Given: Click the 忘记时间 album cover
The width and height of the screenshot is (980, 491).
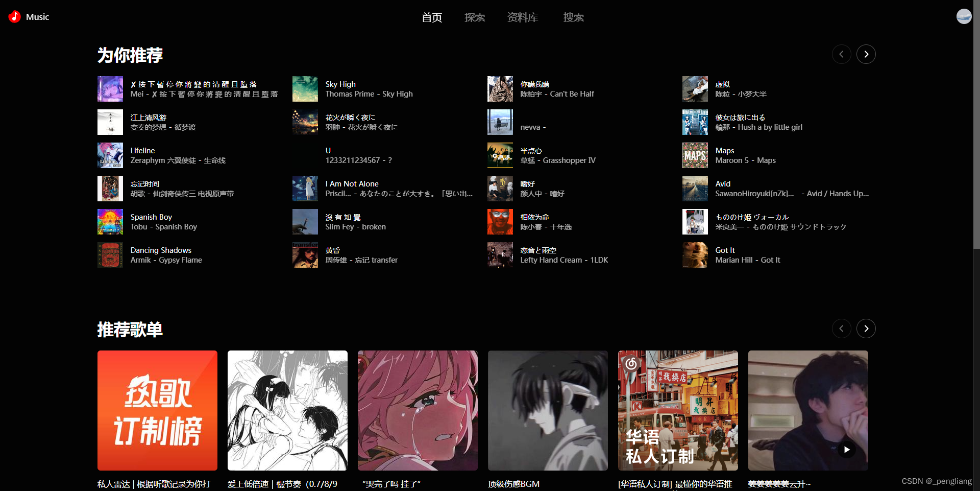Looking at the screenshot, I should 110,189.
